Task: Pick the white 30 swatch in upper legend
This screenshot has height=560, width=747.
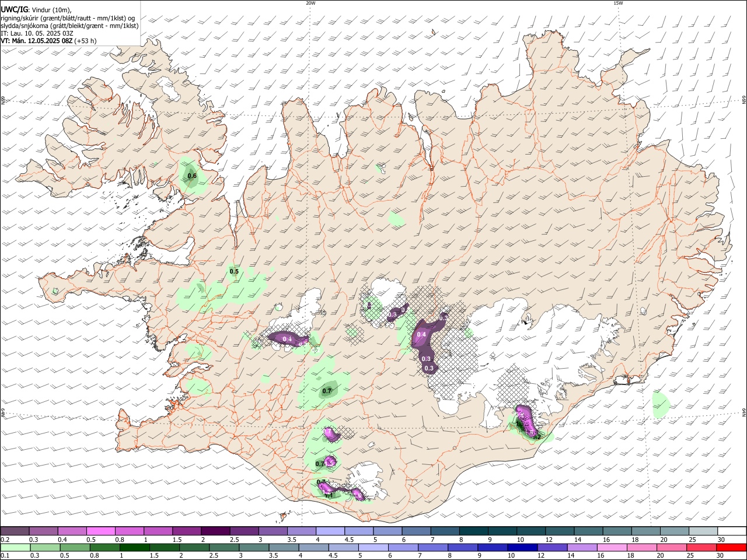Action: [x=732, y=531]
